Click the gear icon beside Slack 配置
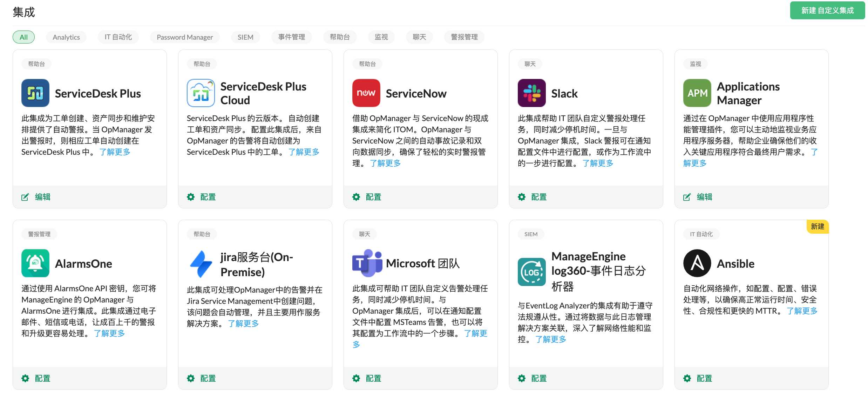The image size is (868, 393). (521, 197)
